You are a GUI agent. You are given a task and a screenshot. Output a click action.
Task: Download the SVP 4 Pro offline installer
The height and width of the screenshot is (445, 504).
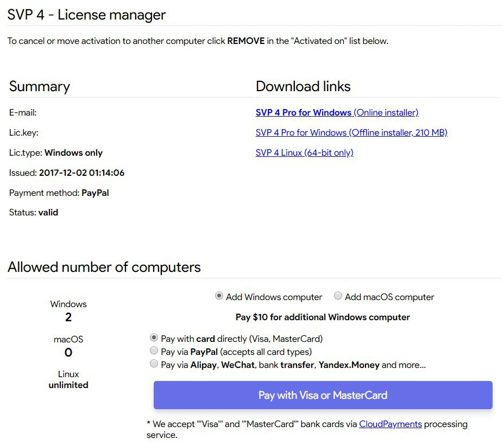(351, 133)
